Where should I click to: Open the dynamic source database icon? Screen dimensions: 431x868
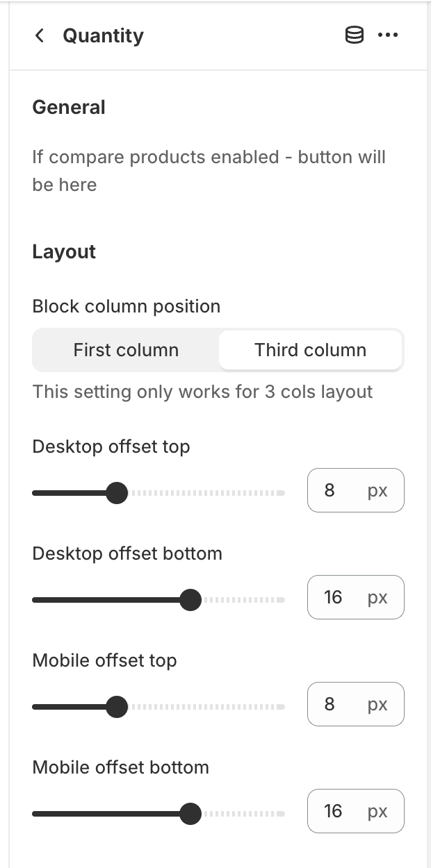(x=355, y=35)
